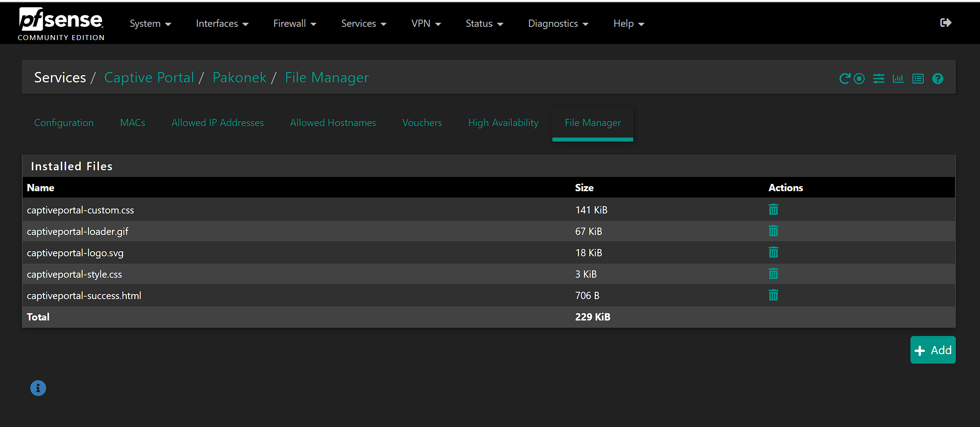
Task: Open related settings sliders icon
Action: pyautogui.click(x=879, y=79)
